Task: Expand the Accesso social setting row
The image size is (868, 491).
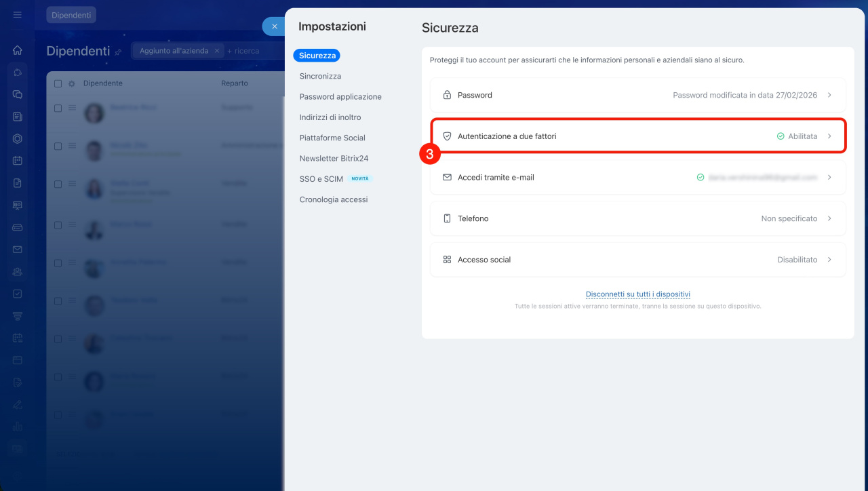Action: (637, 260)
